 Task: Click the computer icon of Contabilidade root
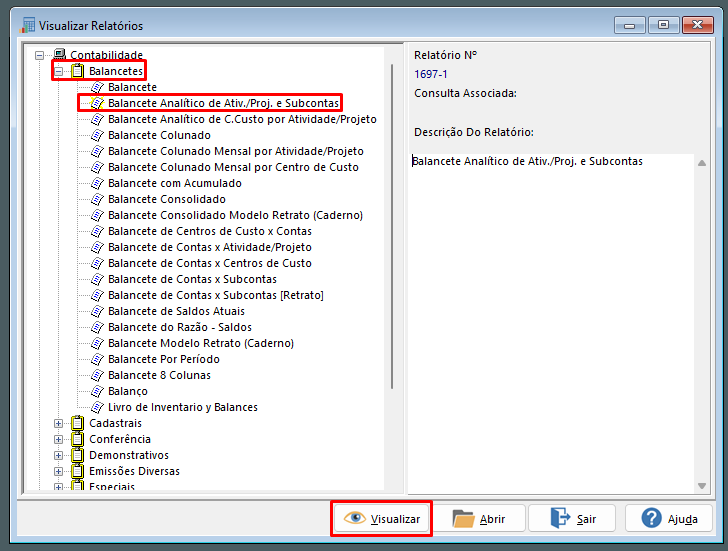click(x=59, y=55)
